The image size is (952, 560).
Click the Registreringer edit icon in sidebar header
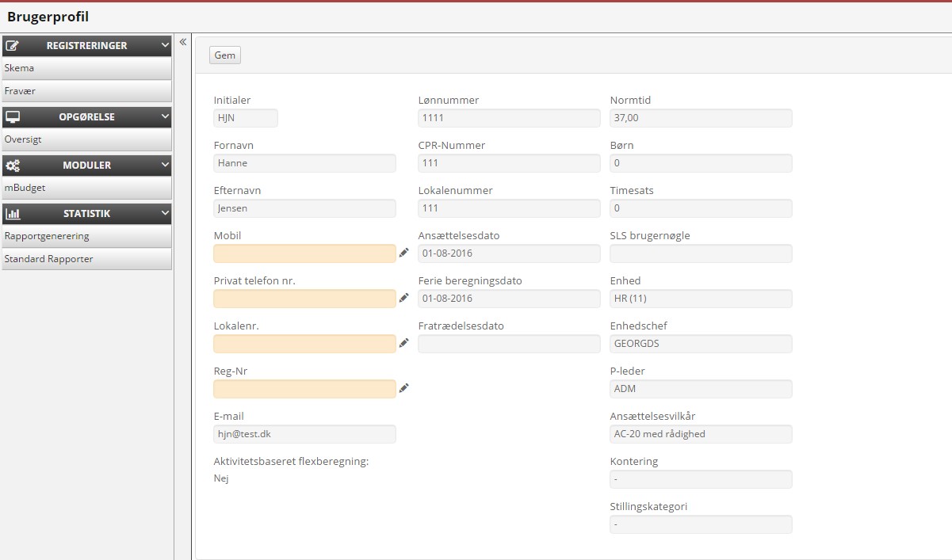click(x=13, y=46)
